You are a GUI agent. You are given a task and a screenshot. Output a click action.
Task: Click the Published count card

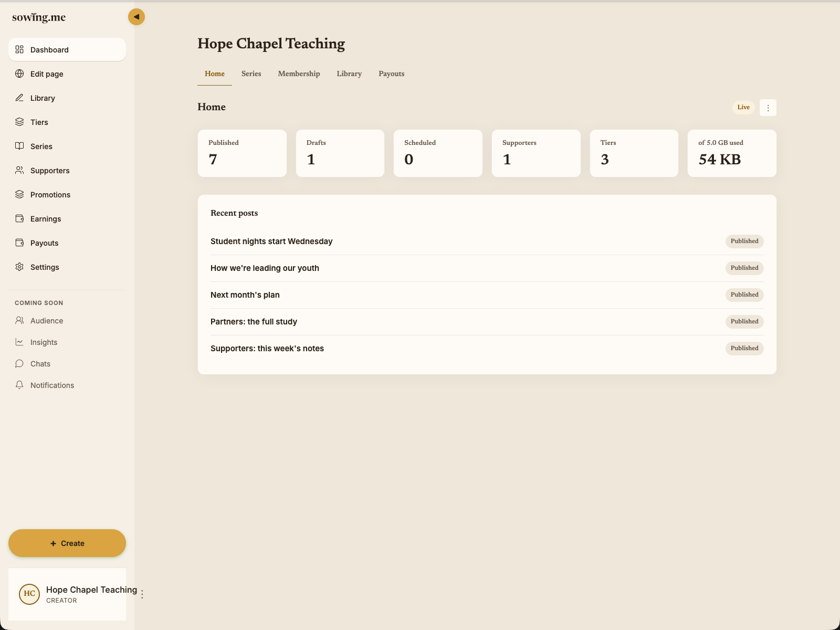coord(242,153)
